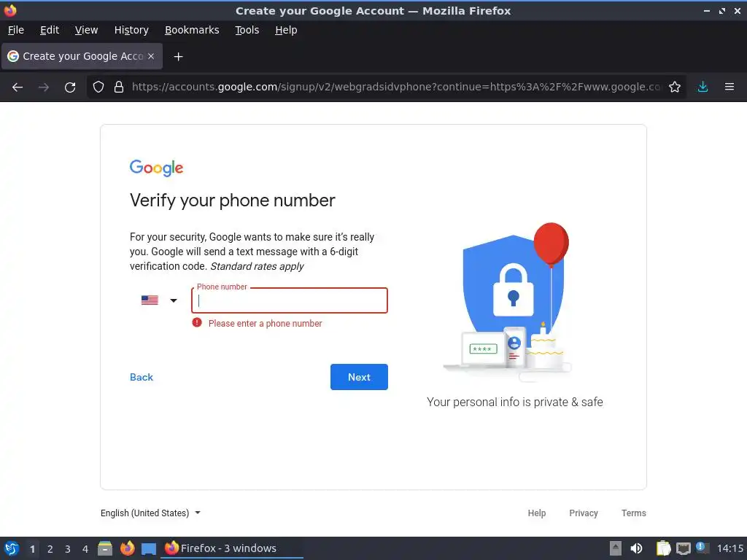Click the 14:15 clock
The height and width of the screenshot is (560, 747).
click(x=730, y=548)
